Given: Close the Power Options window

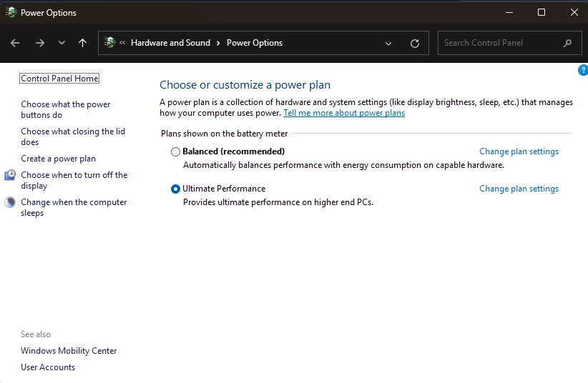Looking at the screenshot, I should [574, 12].
